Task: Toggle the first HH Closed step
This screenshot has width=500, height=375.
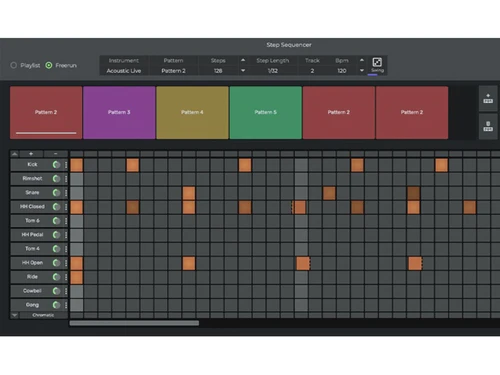Action: [76, 207]
